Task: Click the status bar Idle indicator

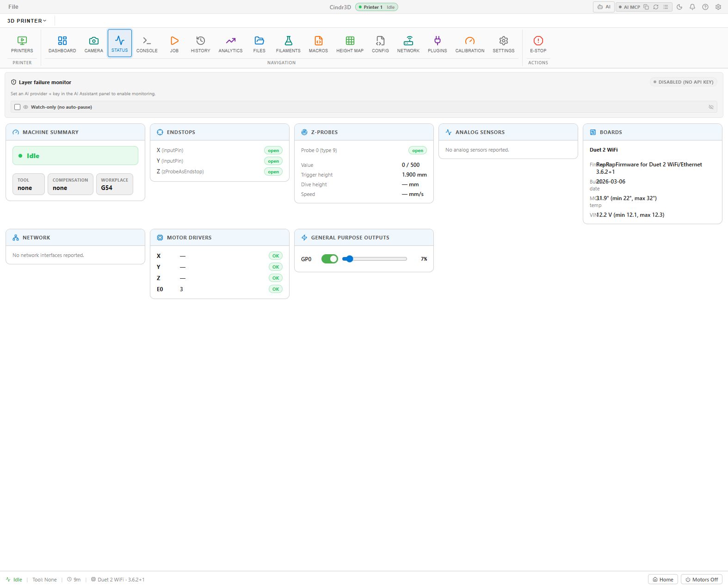Action: click(14, 580)
